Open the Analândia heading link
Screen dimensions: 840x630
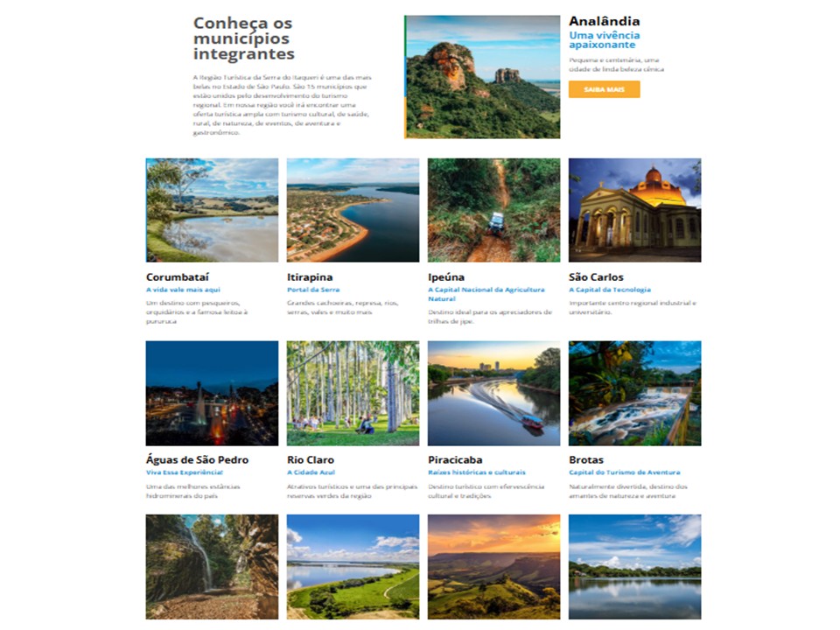pos(604,21)
